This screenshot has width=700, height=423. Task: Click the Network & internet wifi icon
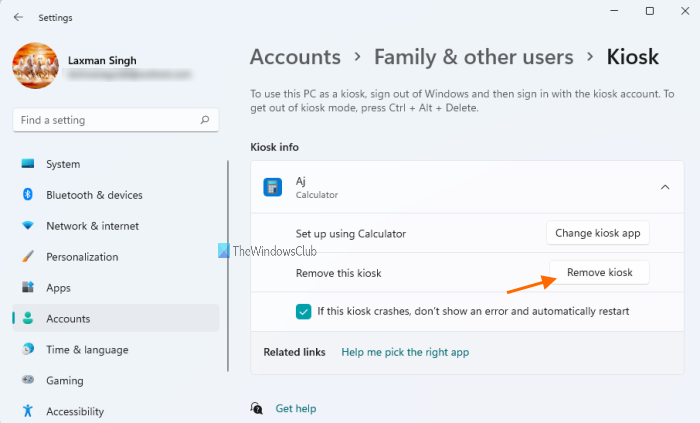(28, 226)
